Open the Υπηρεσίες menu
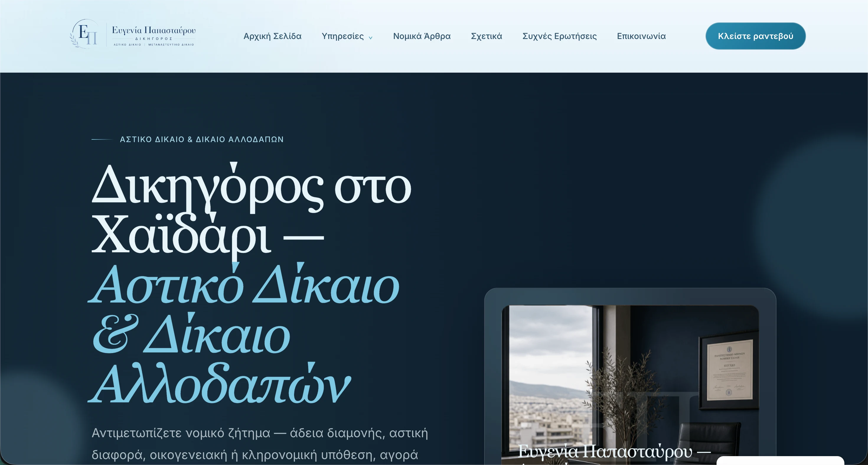Viewport: 868px width, 465px height. tap(343, 36)
